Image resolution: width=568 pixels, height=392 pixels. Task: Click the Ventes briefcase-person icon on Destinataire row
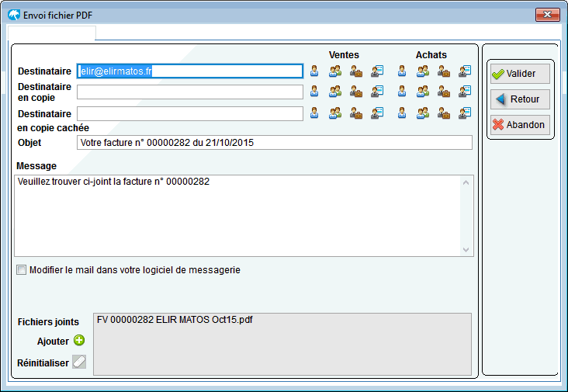click(x=356, y=71)
